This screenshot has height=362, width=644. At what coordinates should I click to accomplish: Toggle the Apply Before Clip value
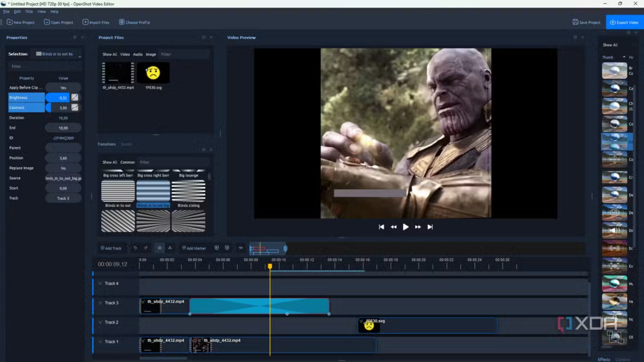click(63, 88)
